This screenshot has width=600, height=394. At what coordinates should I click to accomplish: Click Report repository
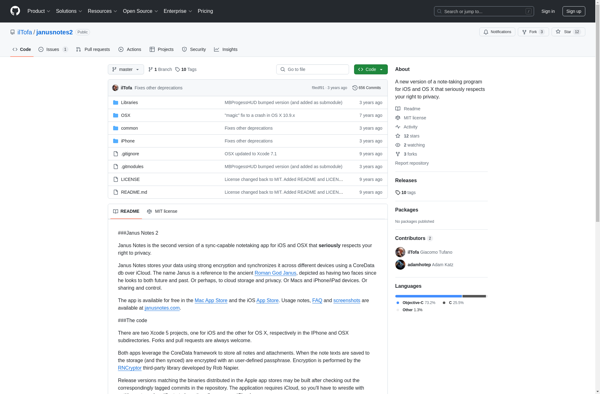(x=412, y=163)
